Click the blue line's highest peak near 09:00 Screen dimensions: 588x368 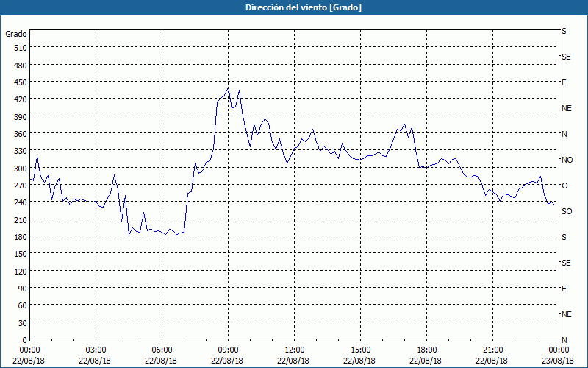(228, 88)
